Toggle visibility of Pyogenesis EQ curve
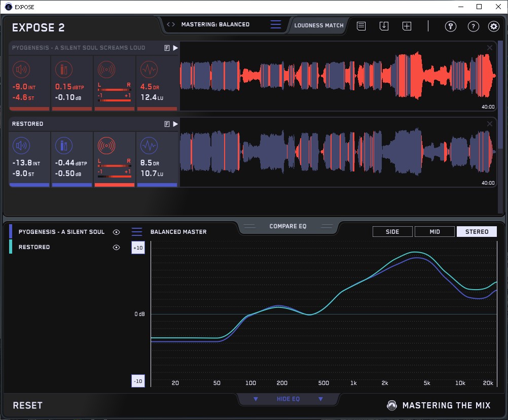508x420 pixels. click(116, 232)
